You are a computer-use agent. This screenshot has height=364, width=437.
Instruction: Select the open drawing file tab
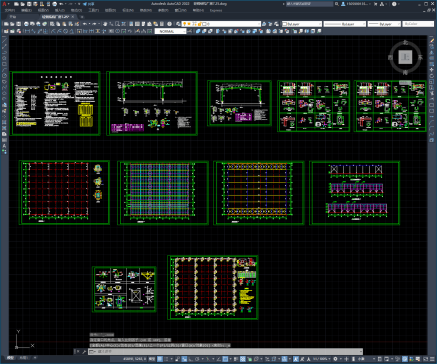tap(55, 17)
